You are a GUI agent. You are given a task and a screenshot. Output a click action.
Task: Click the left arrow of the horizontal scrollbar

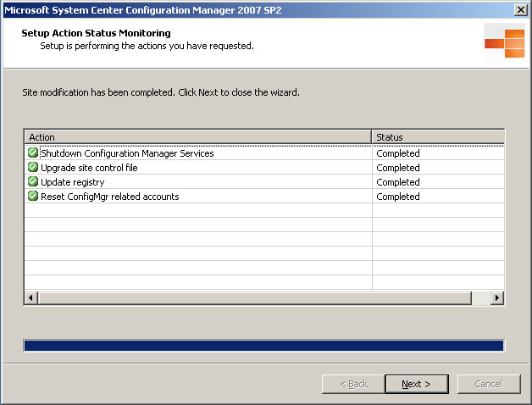pyautogui.click(x=31, y=298)
